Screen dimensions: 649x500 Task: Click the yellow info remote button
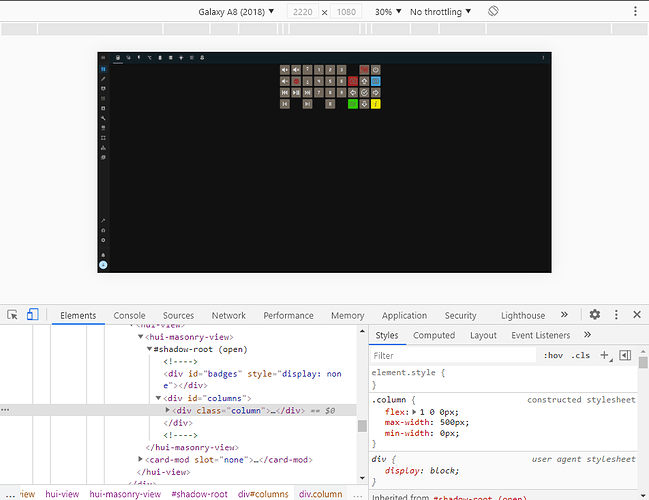click(x=375, y=104)
